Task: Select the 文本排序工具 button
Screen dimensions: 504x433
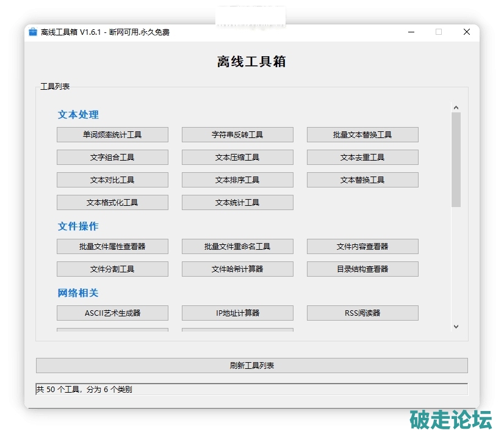Action: click(237, 180)
